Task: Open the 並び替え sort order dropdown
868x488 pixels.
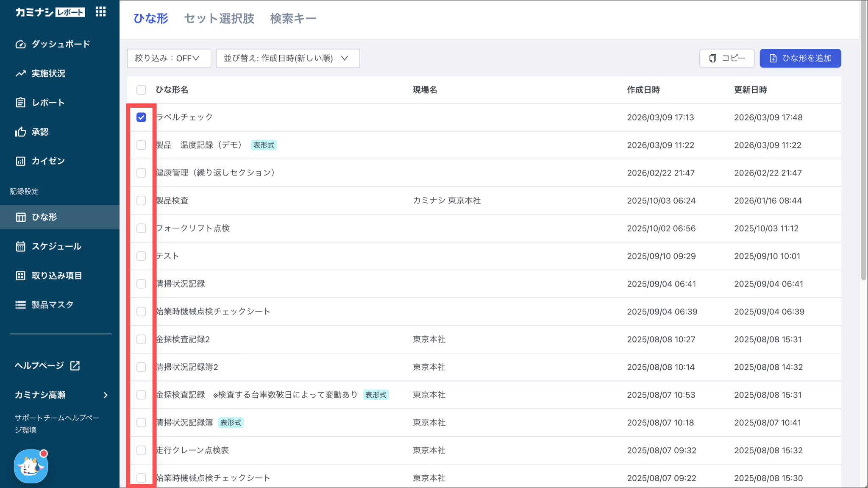Action: [x=288, y=58]
